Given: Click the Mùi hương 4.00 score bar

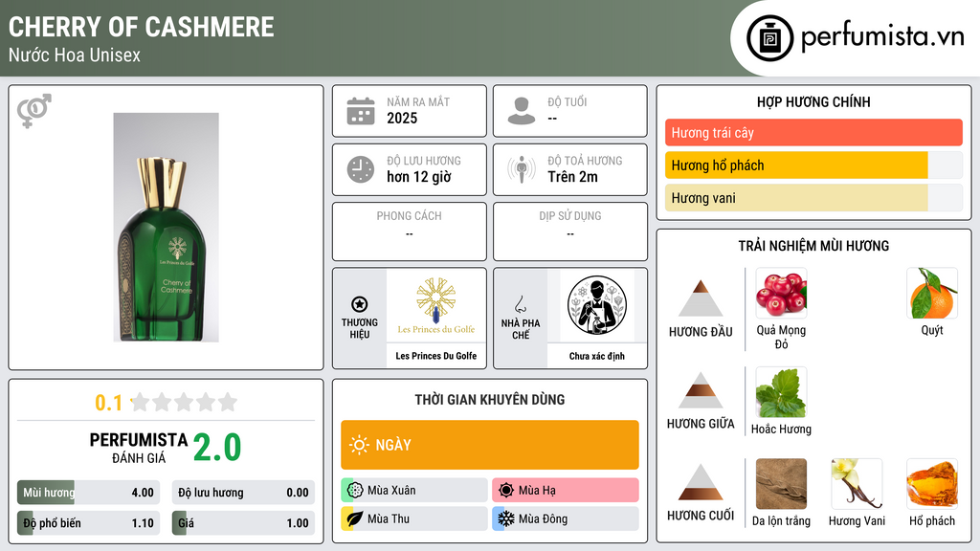Looking at the screenshot, I should click(88, 493).
